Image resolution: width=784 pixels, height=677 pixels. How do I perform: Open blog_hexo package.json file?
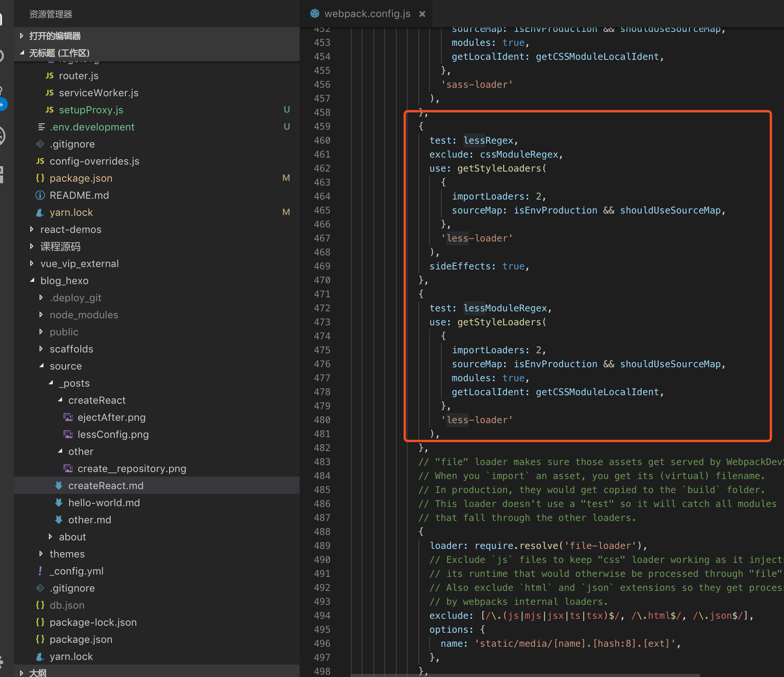[81, 639]
